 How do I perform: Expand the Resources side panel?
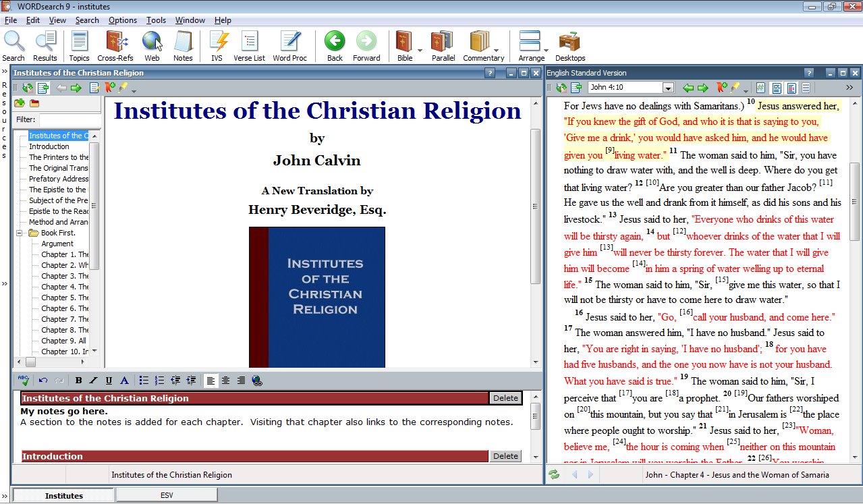(5, 71)
